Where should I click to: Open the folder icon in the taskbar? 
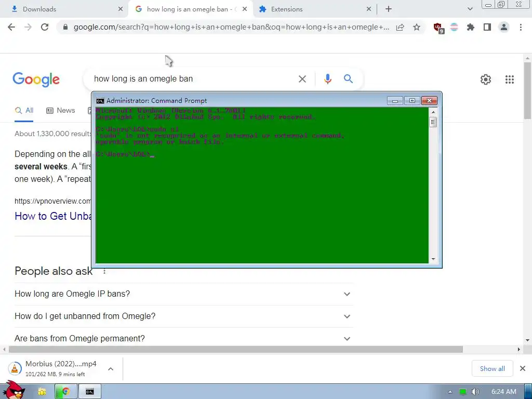coord(42,392)
